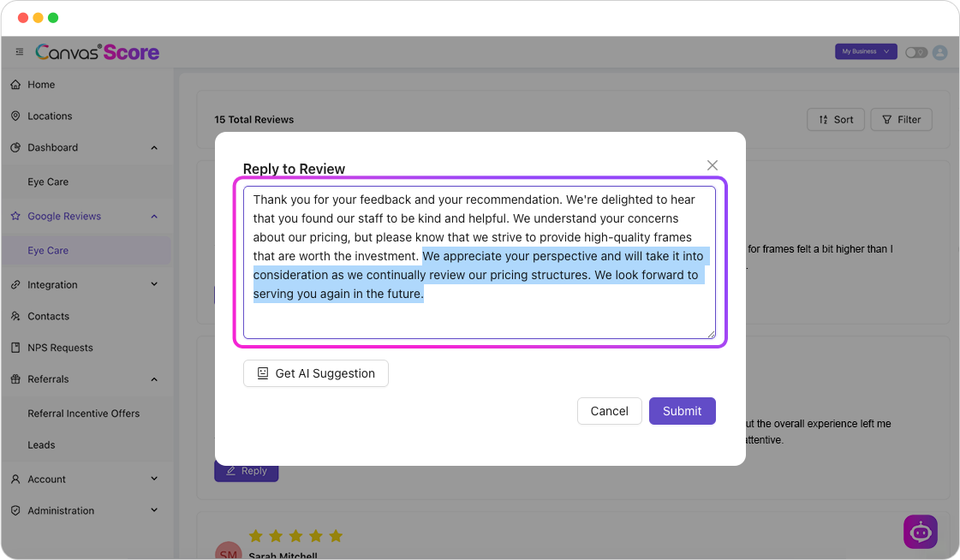Click the textarea resize handle
Image resolution: width=960 pixels, height=560 pixels.
(711, 334)
